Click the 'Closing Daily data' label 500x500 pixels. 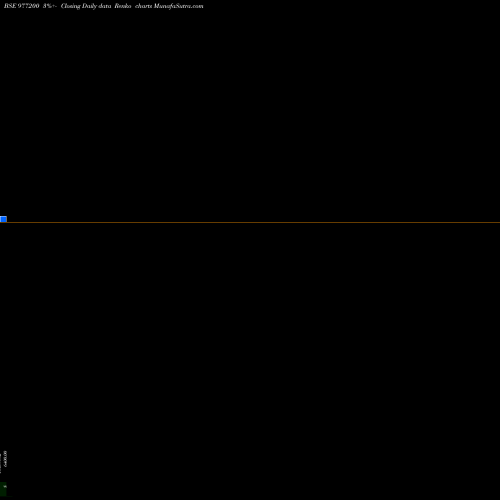pos(86,6)
